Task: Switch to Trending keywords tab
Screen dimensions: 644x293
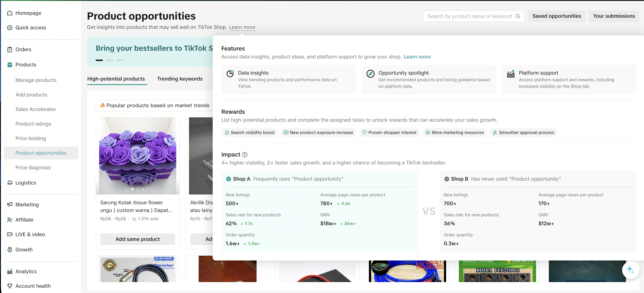Action: click(x=180, y=79)
